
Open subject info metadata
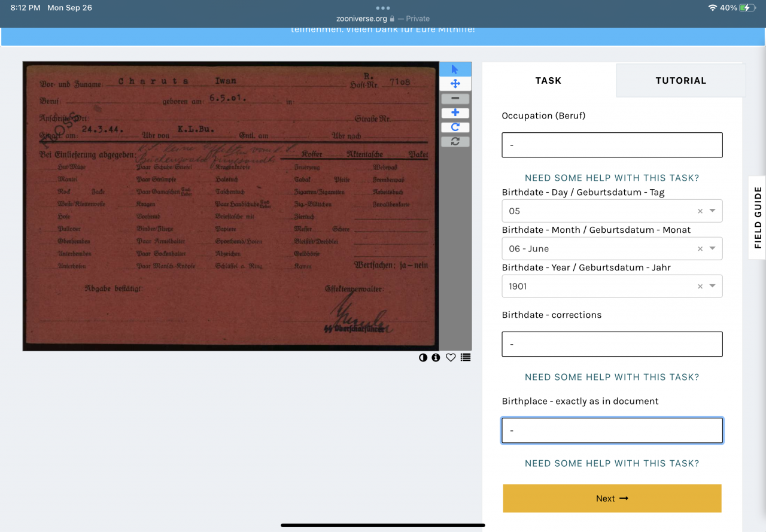(x=436, y=357)
